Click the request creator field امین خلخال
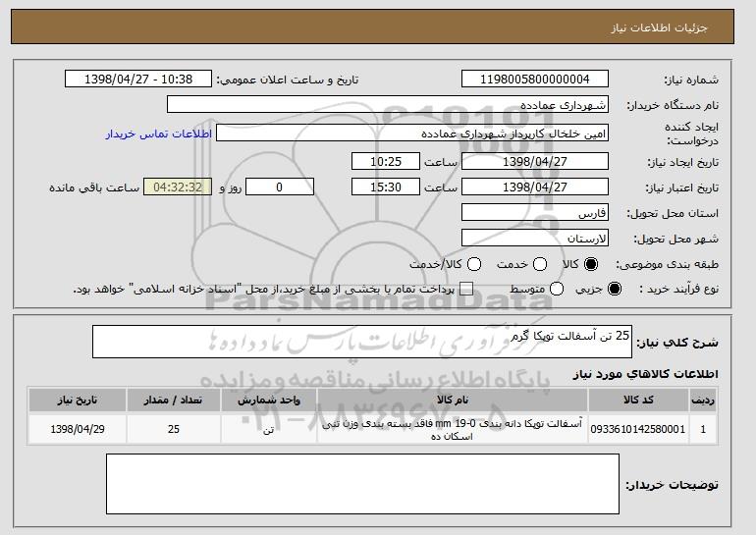The width and height of the screenshot is (756, 535). click(412, 134)
